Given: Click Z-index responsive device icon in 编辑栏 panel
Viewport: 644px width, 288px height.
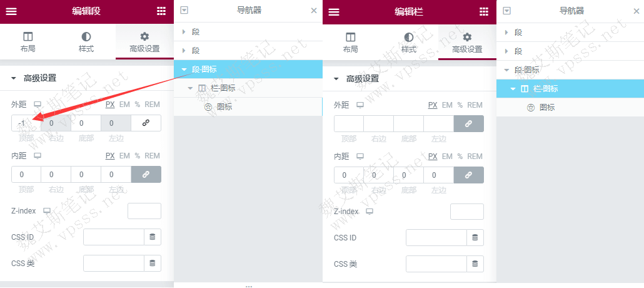Looking at the screenshot, I should click(370, 212).
